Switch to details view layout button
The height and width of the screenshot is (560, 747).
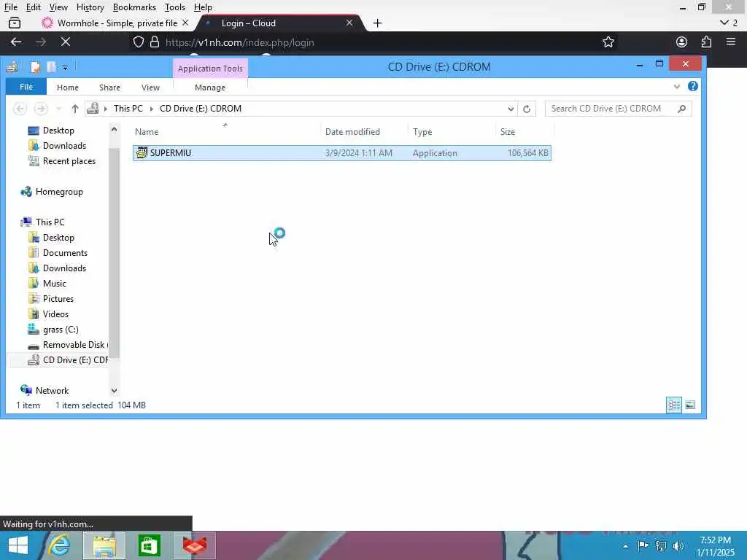point(673,405)
